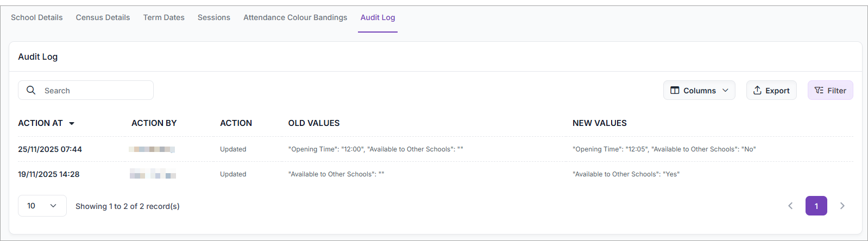Screen dimensions: 868x241
Task: Click the Export upload icon
Action: pos(757,91)
